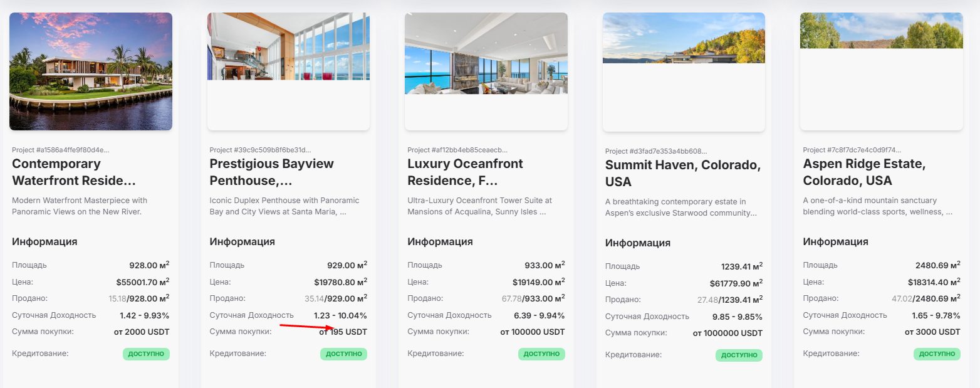Click the Prestigious Bayview Penthouse image
Image resolution: width=980 pixels, height=388 pixels.
click(x=288, y=47)
